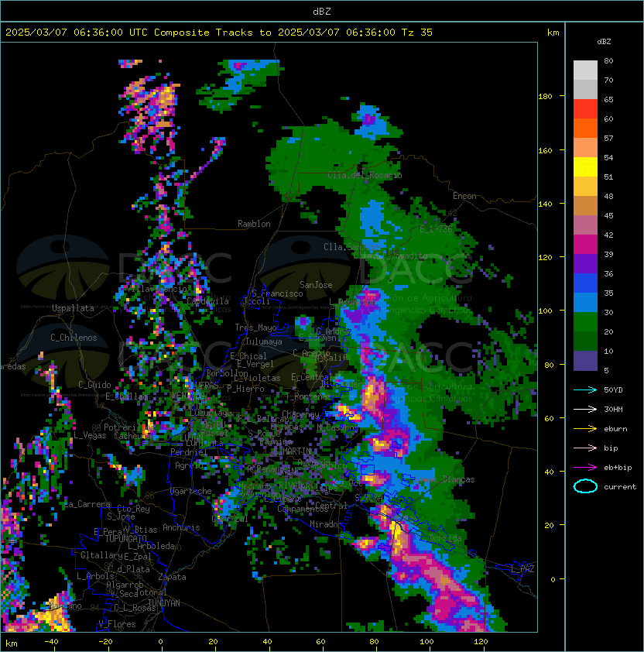Click the 'V_Flores' map label
The image size is (644, 652).
pos(117,624)
